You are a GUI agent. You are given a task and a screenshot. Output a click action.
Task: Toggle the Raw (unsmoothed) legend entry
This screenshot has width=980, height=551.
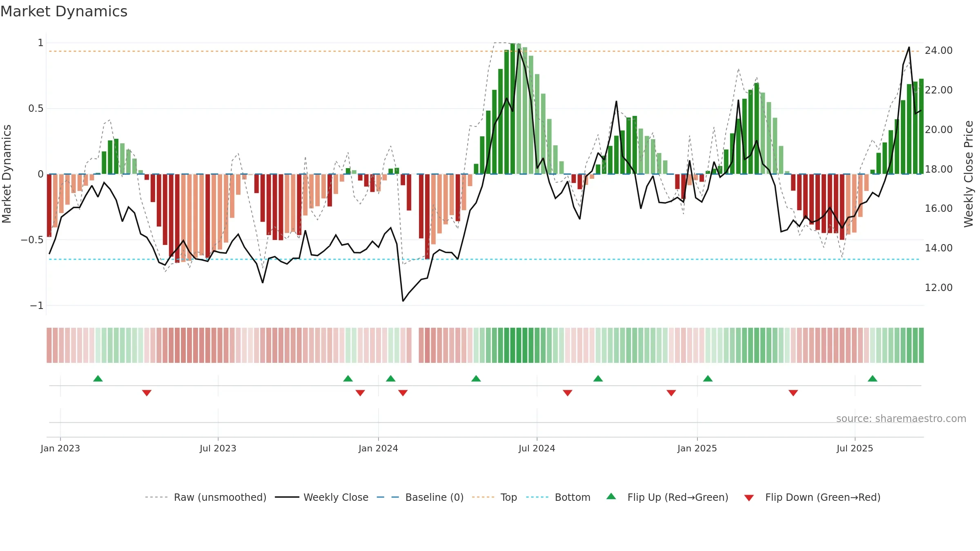[x=205, y=497]
